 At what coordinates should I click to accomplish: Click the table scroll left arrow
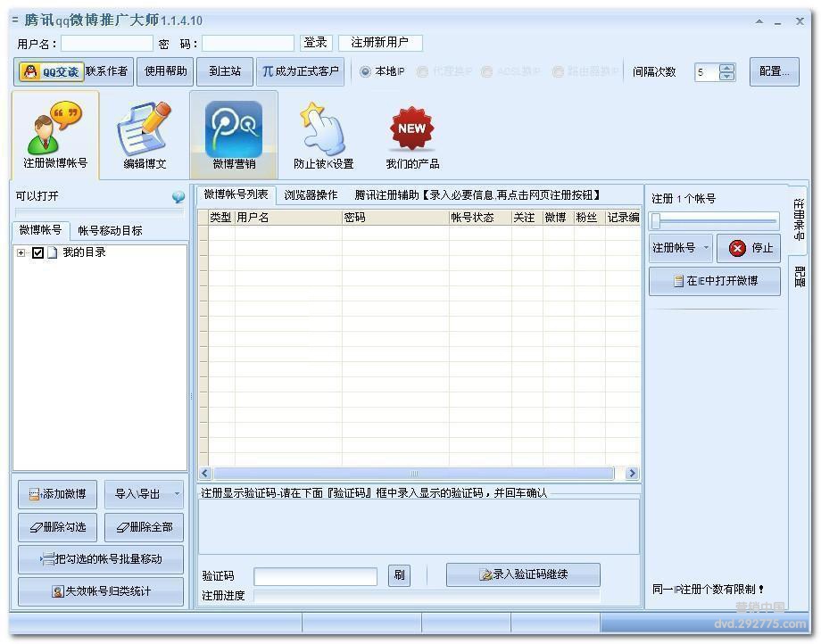tap(204, 474)
